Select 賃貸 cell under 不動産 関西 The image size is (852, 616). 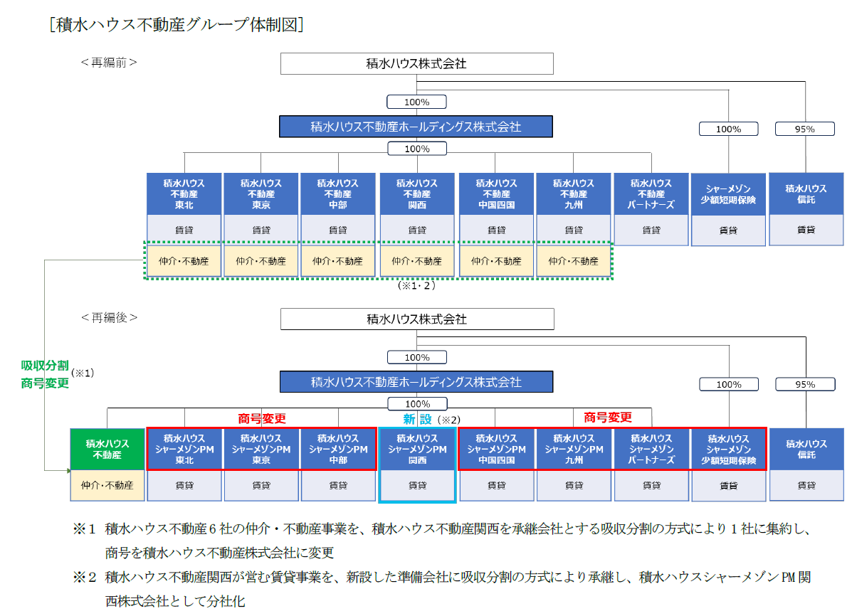(417, 230)
